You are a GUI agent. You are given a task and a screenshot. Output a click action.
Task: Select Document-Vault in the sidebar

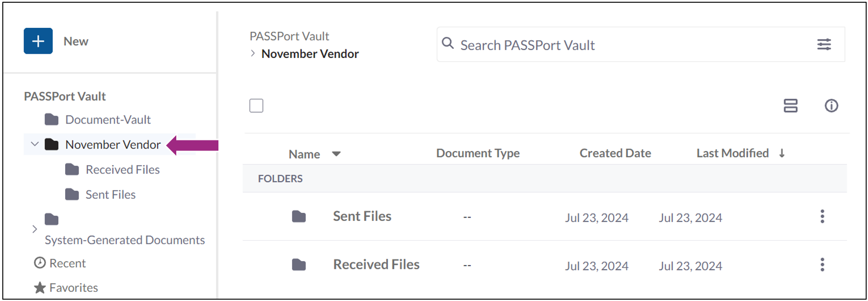pos(108,119)
